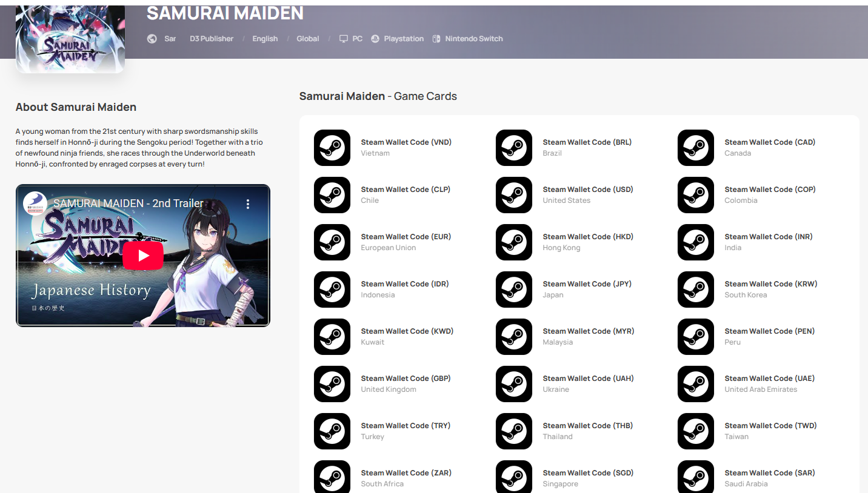Click the Taiwan country label

[x=736, y=437]
